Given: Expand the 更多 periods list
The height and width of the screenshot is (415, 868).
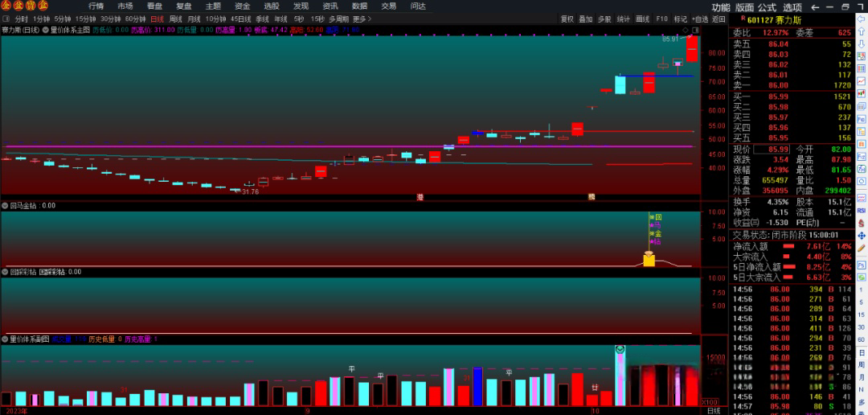Looking at the screenshot, I should 362,18.
